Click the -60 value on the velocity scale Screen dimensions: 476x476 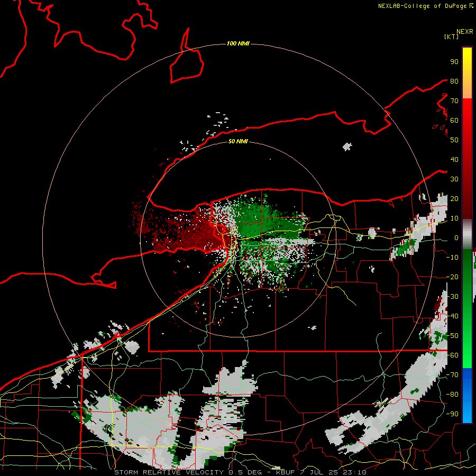(x=452, y=355)
